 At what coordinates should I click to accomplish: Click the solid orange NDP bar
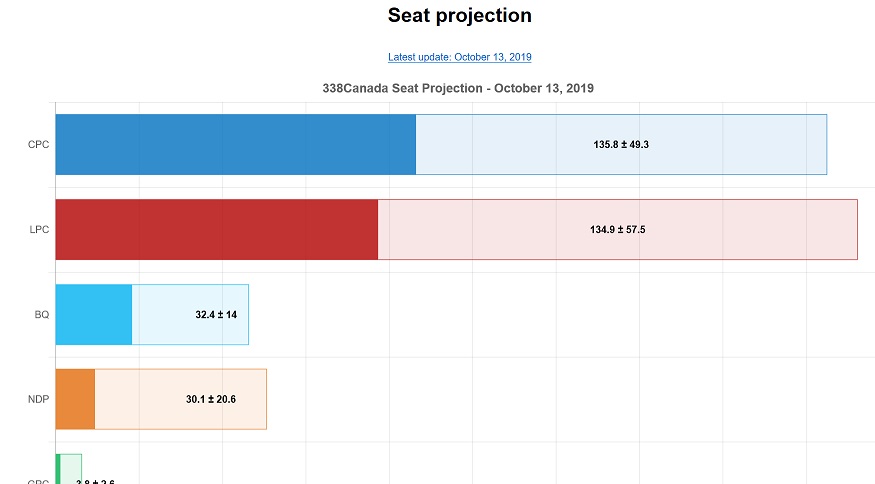[x=75, y=399]
